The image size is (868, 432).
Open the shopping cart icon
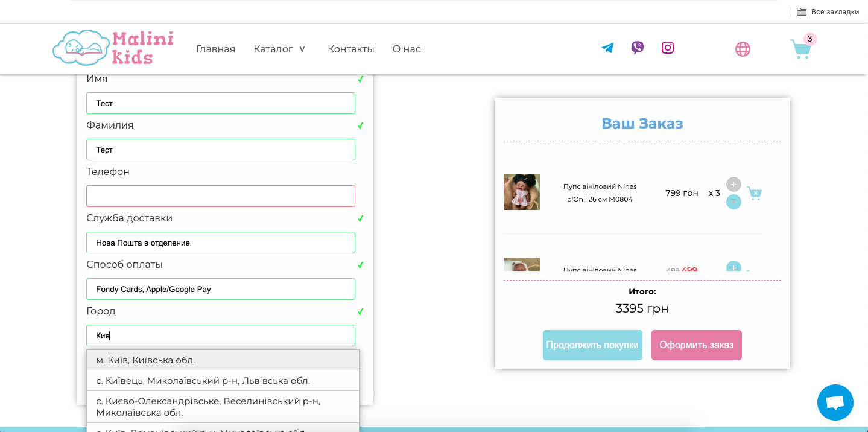[800, 49]
